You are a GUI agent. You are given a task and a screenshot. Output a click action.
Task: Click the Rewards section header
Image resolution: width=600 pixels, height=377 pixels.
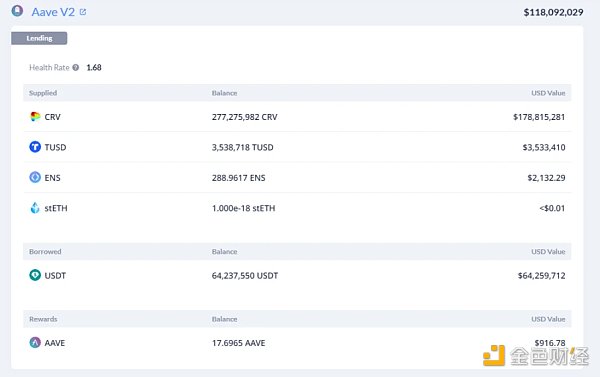pyautogui.click(x=43, y=319)
